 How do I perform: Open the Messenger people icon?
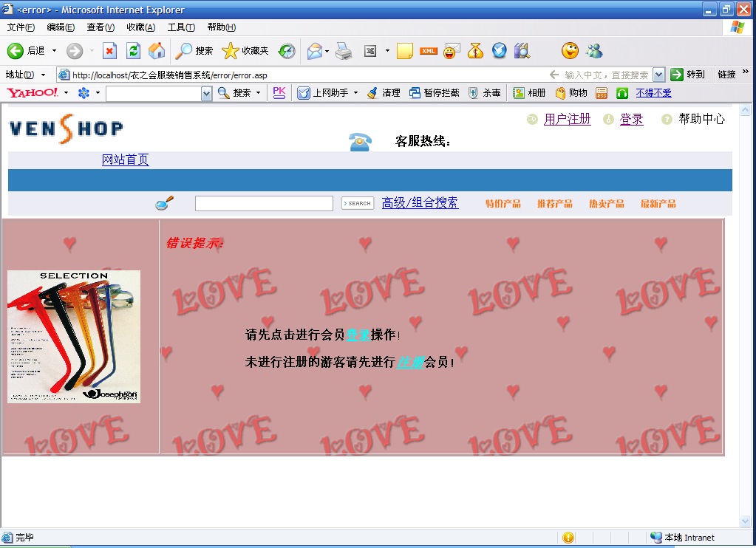click(594, 51)
